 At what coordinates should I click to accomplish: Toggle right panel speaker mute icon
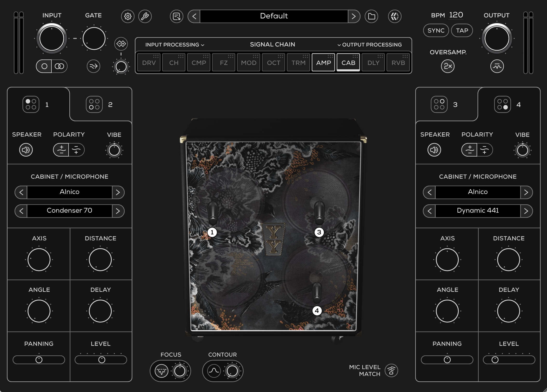point(434,150)
